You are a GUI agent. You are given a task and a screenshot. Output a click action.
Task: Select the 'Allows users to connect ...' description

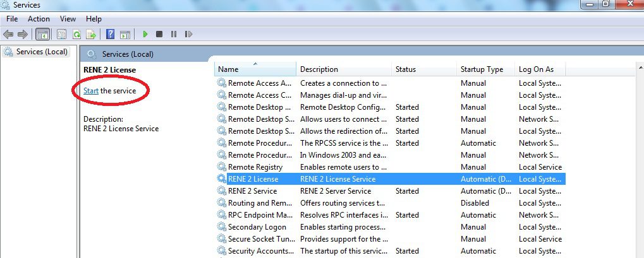[x=343, y=119]
